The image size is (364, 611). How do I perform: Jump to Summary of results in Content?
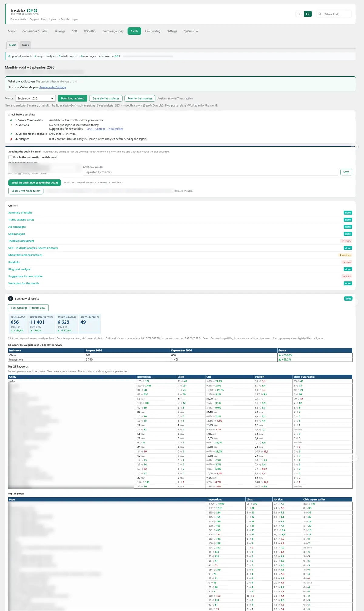click(20, 213)
